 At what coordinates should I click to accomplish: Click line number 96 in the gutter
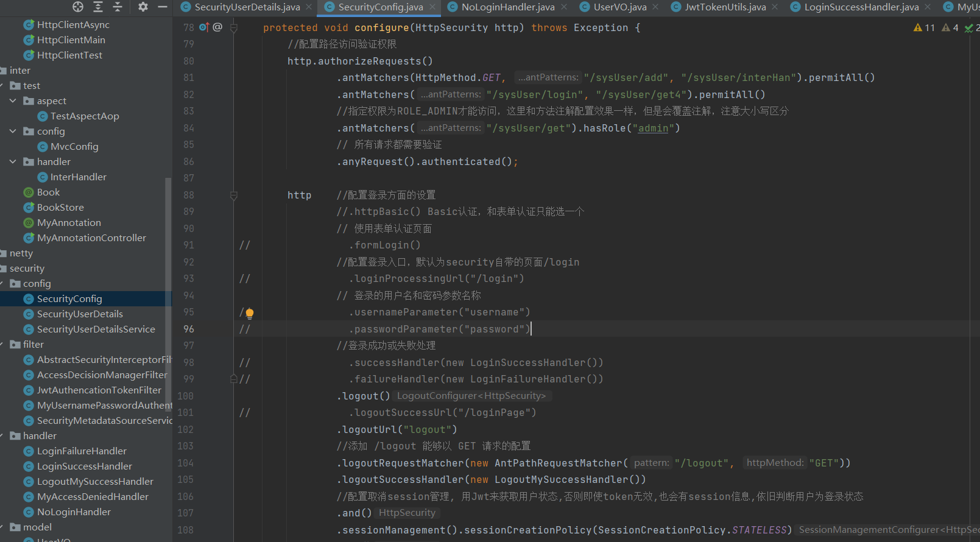[189, 329]
